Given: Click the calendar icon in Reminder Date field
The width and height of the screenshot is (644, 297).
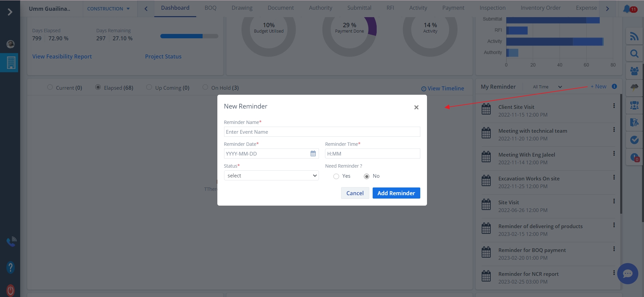Looking at the screenshot, I should coord(313,154).
